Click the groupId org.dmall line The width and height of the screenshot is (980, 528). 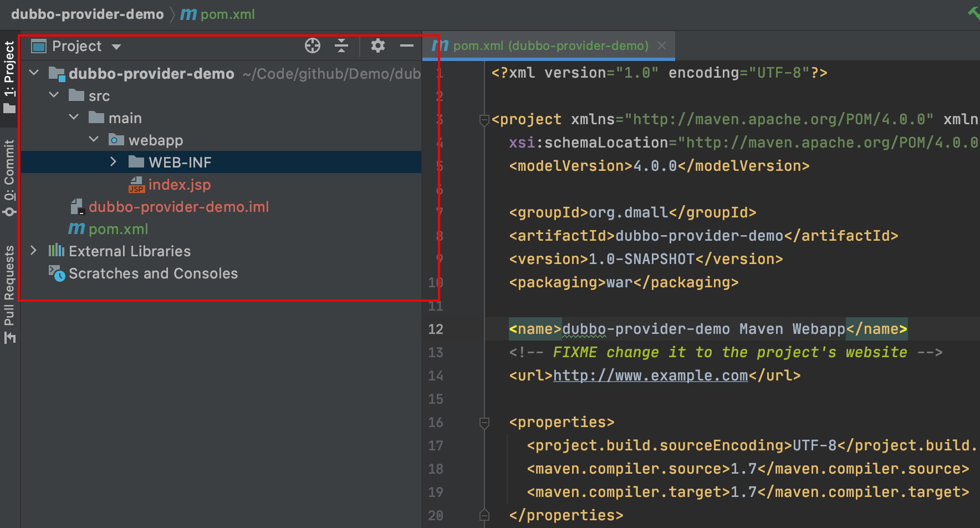(x=632, y=212)
